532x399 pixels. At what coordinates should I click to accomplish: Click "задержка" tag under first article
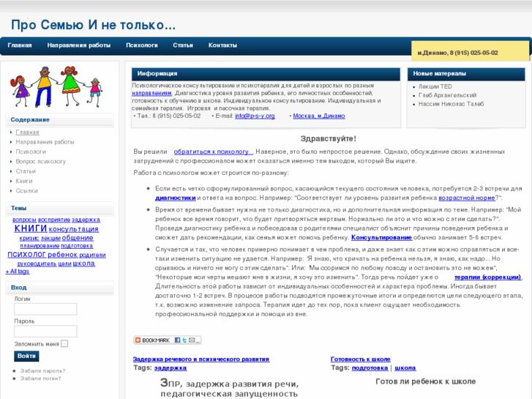pos(171,368)
